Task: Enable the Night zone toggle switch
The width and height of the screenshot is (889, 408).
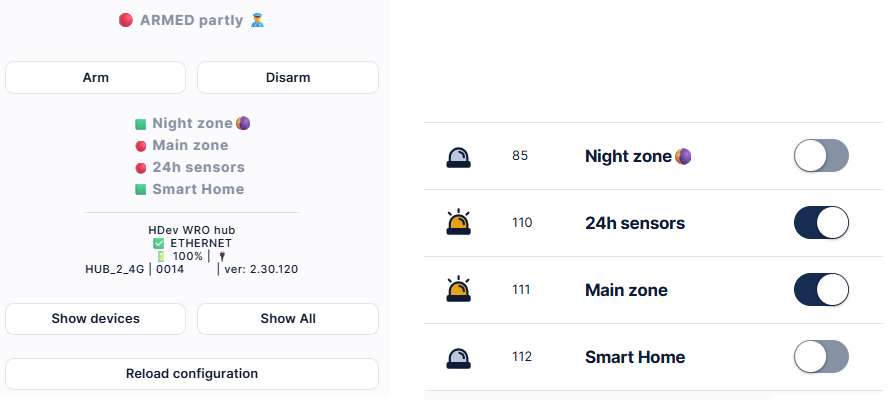Action: [x=821, y=156]
